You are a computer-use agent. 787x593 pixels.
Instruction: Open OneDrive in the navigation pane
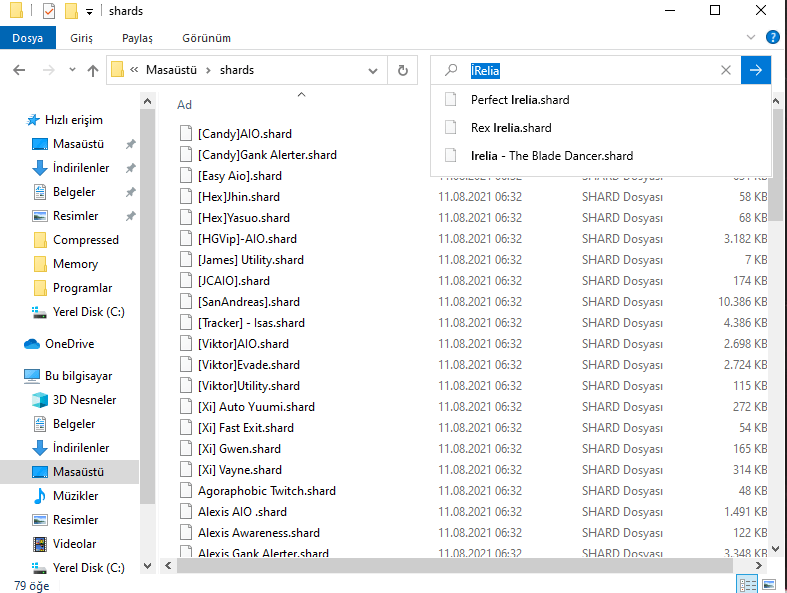pyautogui.click(x=69, y=344)
